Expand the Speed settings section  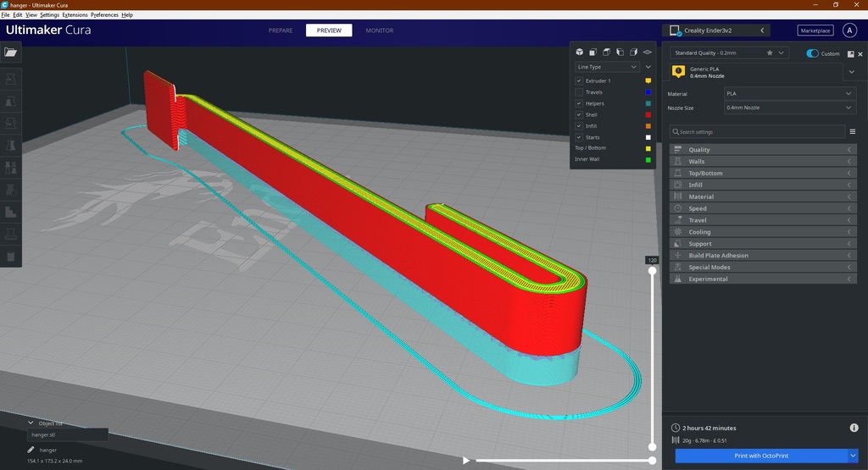coord(763,208)
